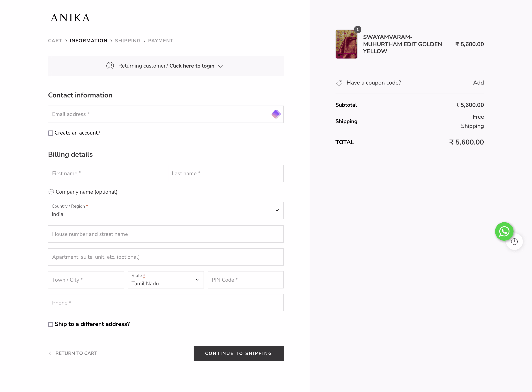Click the coupon tag icon
Viewport: 532px width, 392px height.
tap(339, 83)
